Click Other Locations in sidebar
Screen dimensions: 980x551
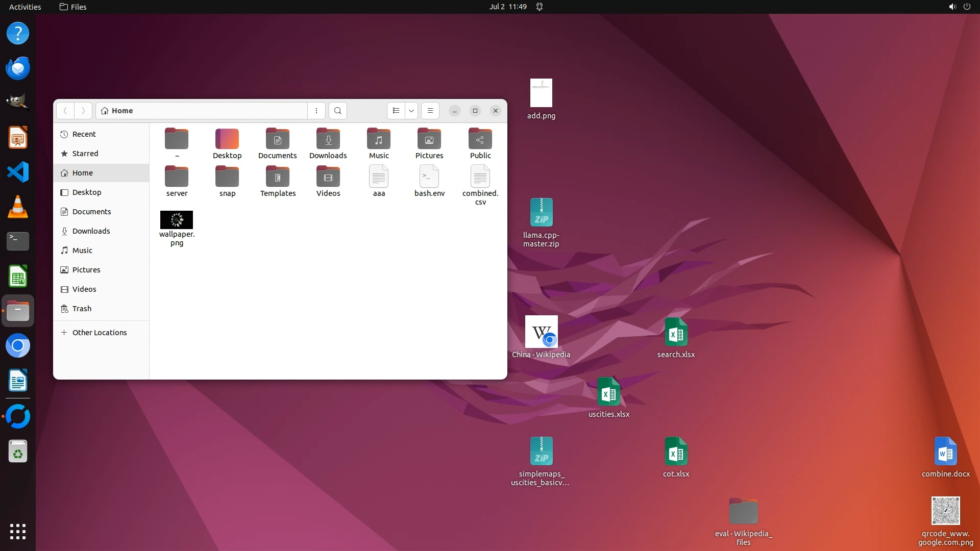point(100,333)
